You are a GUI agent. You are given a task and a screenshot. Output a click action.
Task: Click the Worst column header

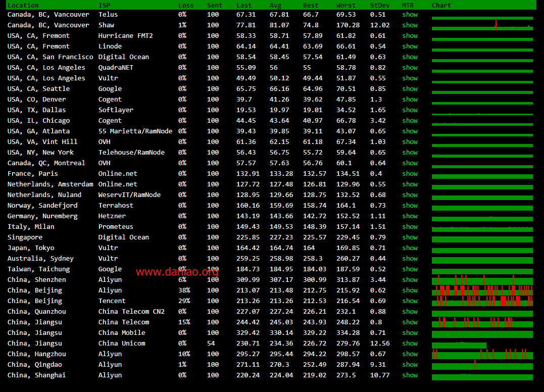click(x=345, y=6)
